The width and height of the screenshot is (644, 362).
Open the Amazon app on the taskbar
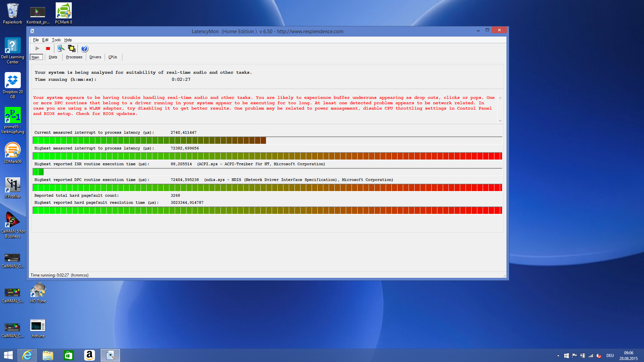point(89,355)
